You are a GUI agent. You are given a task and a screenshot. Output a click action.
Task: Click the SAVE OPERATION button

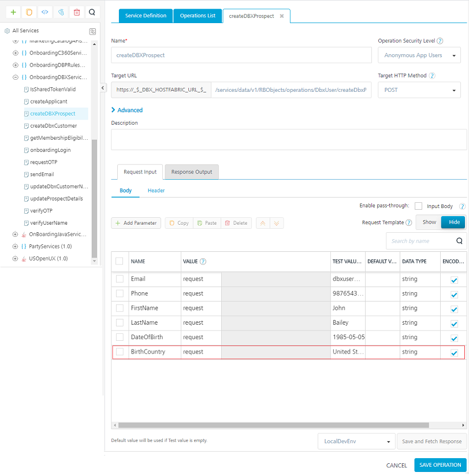coord(440,465)
